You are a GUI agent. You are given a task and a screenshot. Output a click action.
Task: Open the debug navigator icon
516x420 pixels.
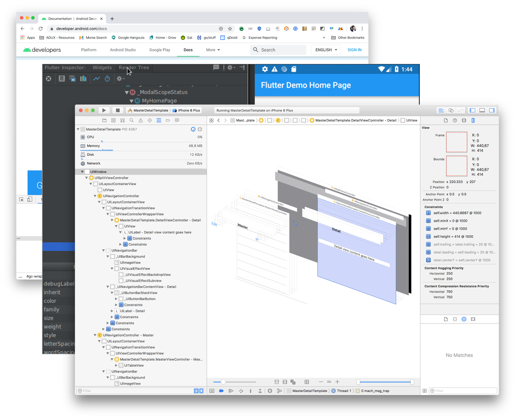159,120
